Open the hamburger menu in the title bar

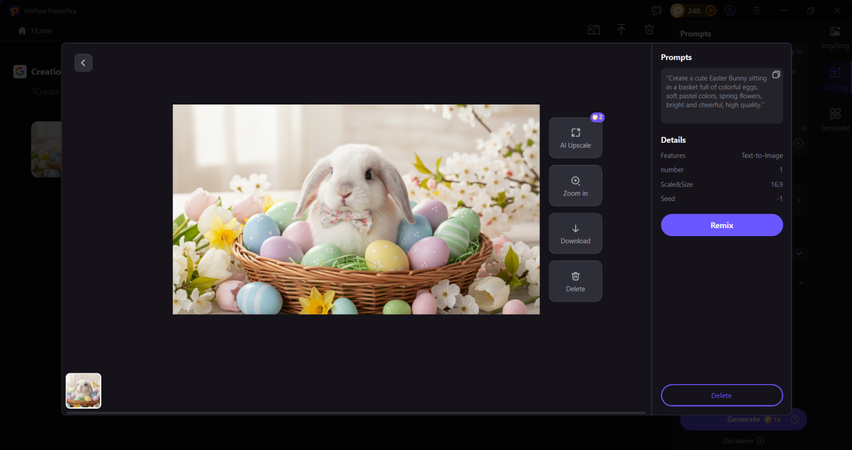[x=756, y=10]
